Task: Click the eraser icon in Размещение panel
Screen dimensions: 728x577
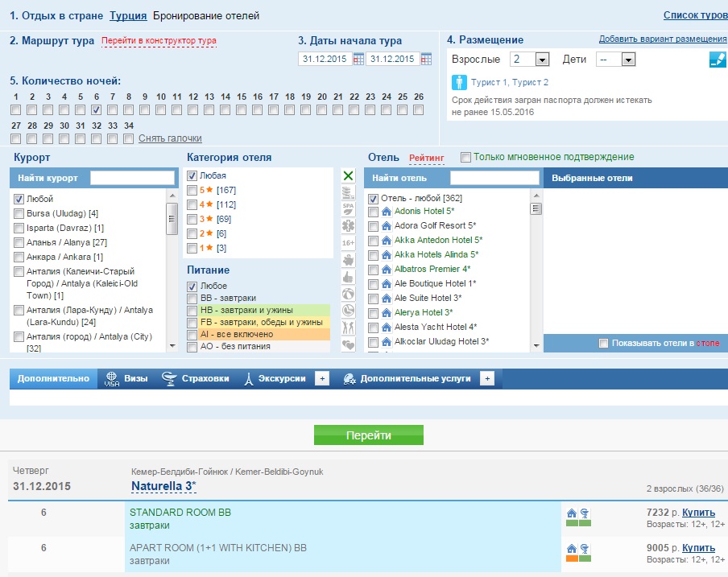Action: 717,60
